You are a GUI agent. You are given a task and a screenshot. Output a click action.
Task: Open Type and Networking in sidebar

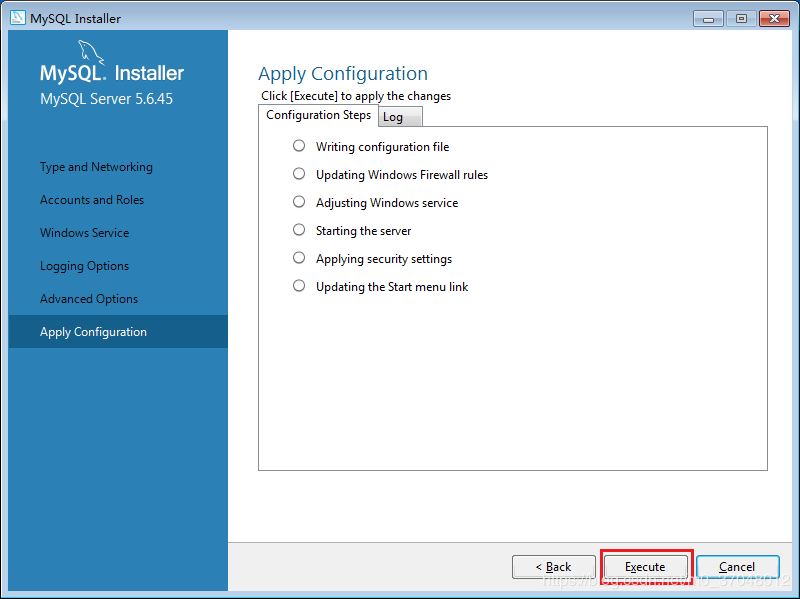[x=96, y=167]
